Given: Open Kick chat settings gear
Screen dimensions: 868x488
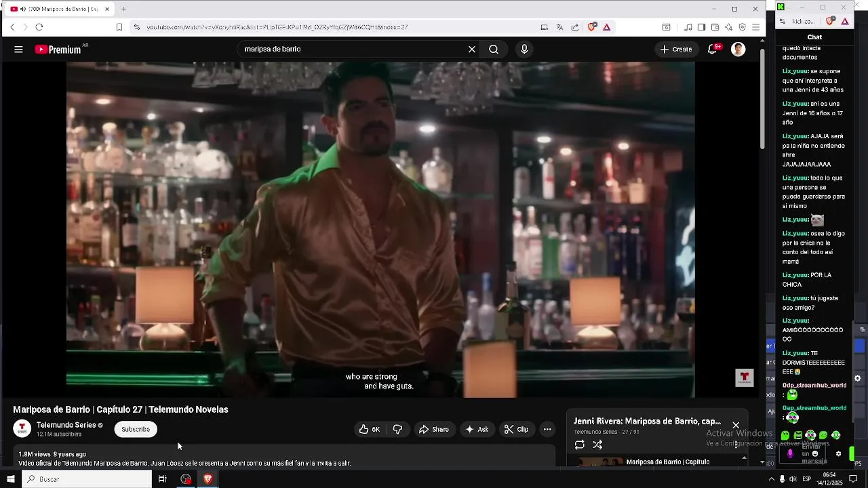Looking at the screenshot, I should [838, 453].
